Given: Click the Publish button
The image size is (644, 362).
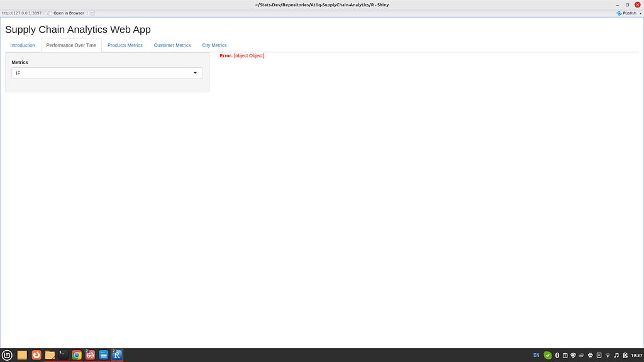Looking at the screenshot, I should click(x=628, y=13).
